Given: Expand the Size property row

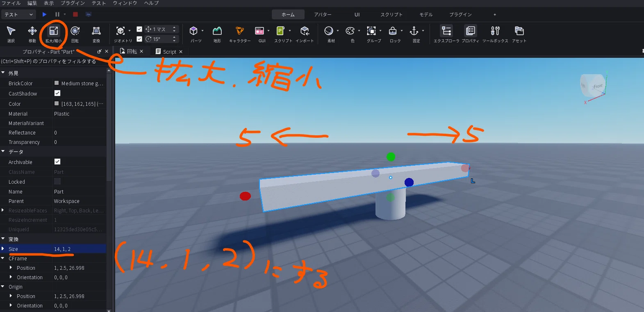Looking at the screenshot, I should coord(3,249).
